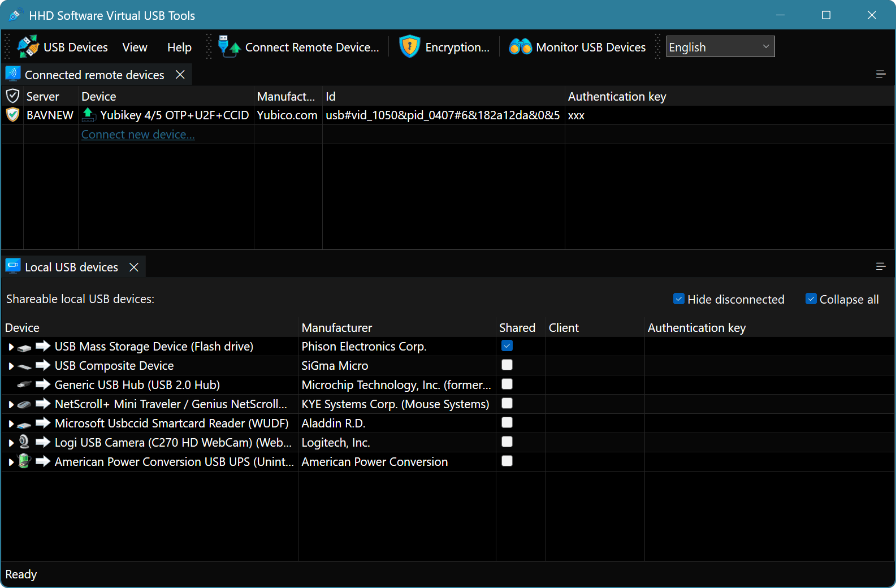Sort by Id column header

(x=443, y=96)
